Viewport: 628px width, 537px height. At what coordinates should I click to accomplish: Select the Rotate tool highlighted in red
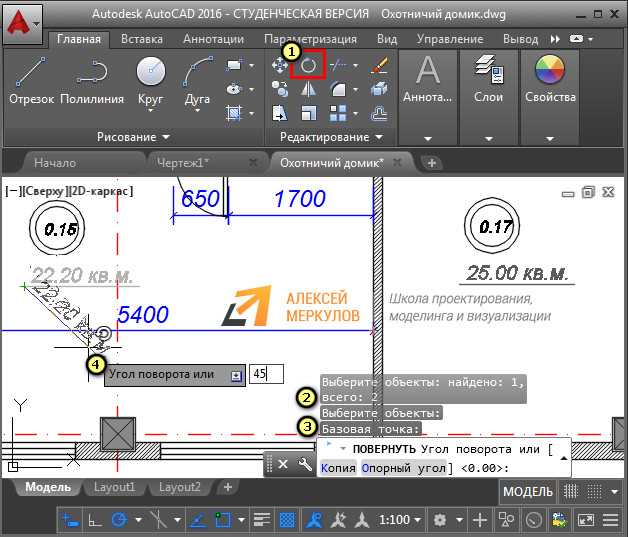(x=308, y=64)
